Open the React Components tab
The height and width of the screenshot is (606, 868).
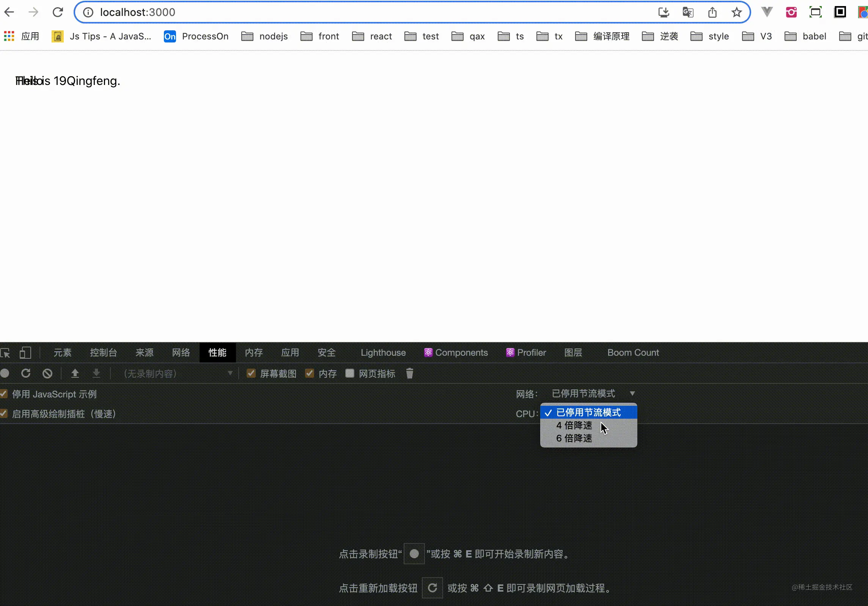point(456,353)
